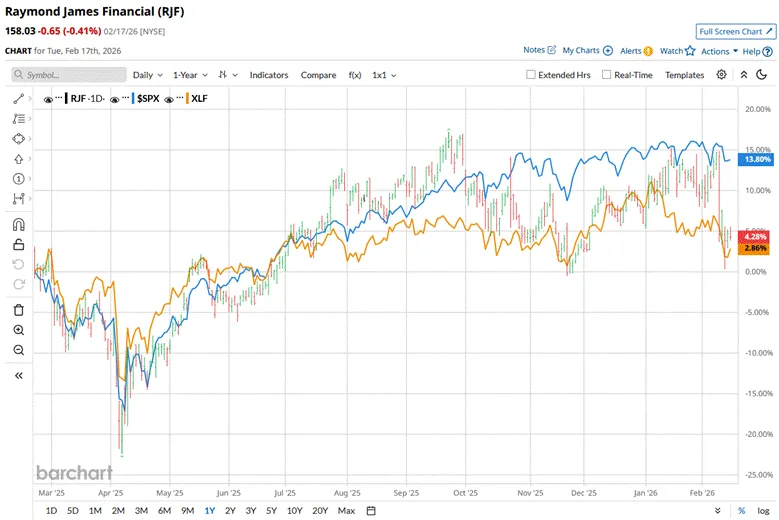
Task: Click the lock drawings icon
Action: click(18, 244)
